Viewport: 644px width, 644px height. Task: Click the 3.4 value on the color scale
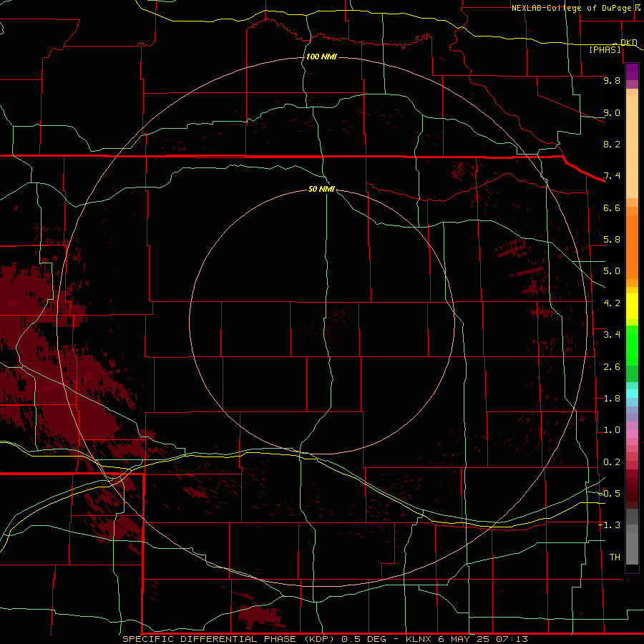612,335
